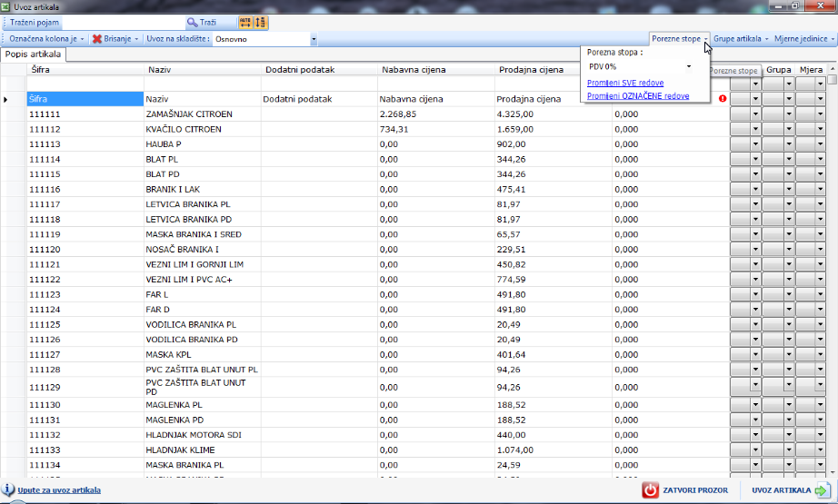Open the Grupa dropdown in row 111128
The height and width of the screenshot is (504, 838).
click(788, 370)
